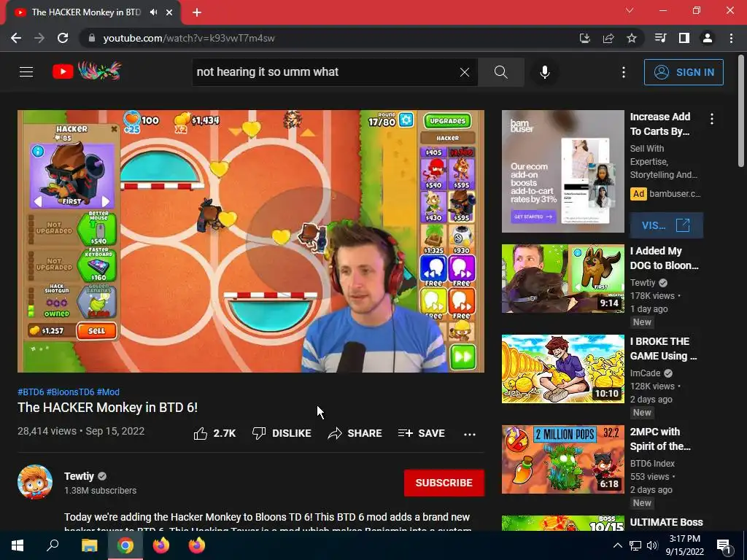Dislike the video with thumbs down
Screen dimensions: 747x560
[282, 433]
